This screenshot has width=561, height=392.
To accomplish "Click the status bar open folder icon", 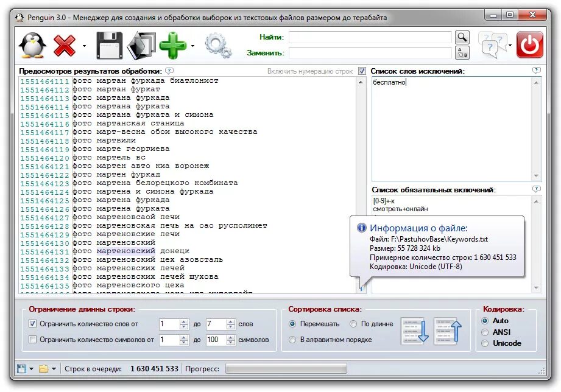I will pyautogui.click(x=44, y=368).
